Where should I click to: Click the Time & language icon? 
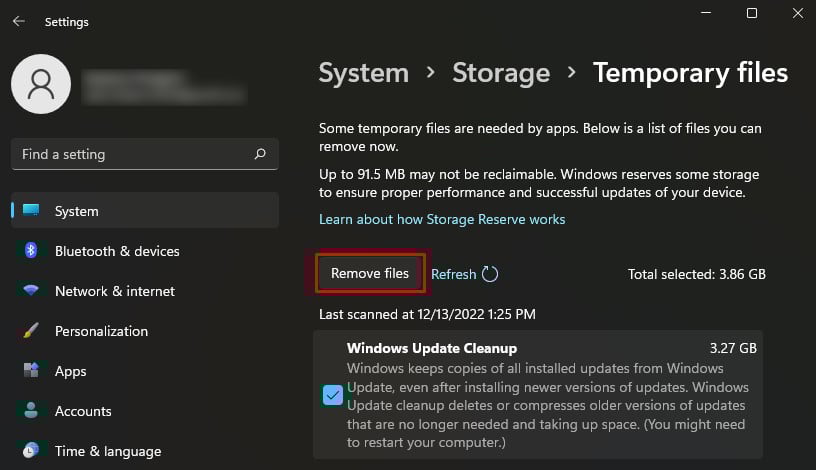point(31,451)
